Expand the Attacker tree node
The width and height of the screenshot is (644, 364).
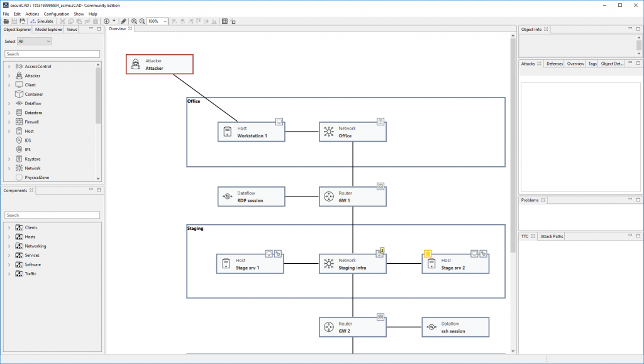point(9,76)
